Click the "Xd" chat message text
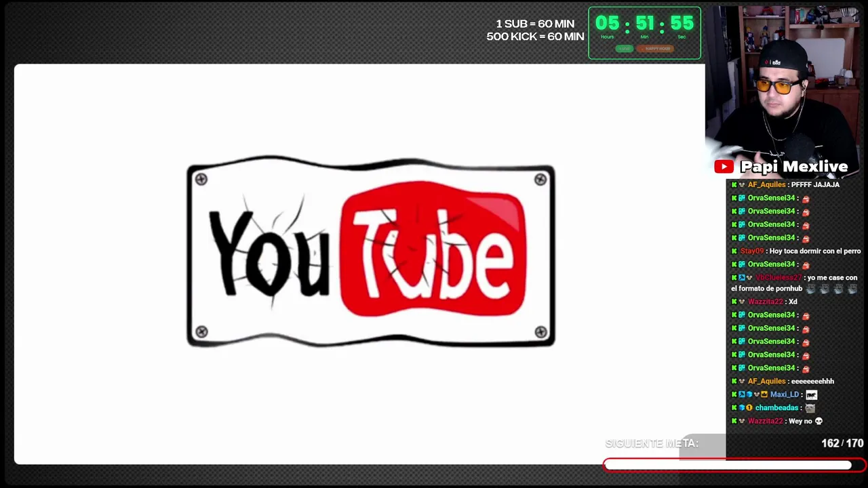 click(x=793, y=302)
